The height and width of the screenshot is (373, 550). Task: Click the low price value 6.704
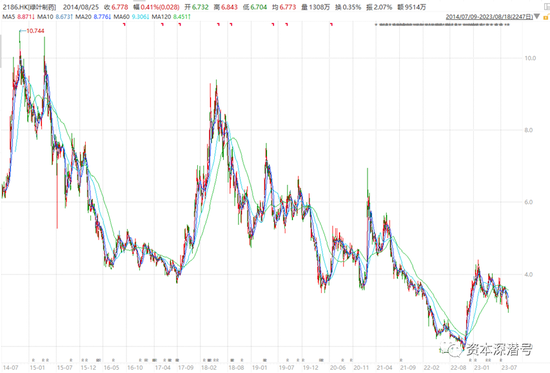259,7
